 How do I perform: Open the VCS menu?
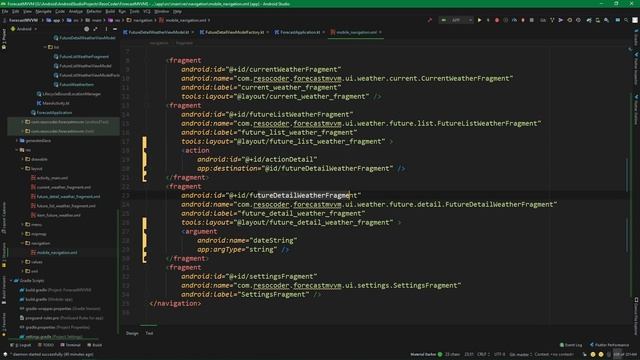147,11
